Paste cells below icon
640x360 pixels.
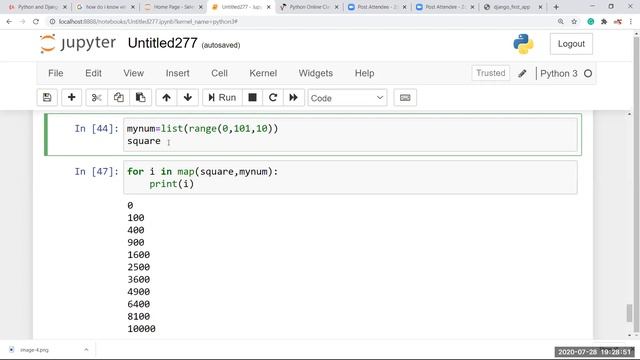point(141,98)
